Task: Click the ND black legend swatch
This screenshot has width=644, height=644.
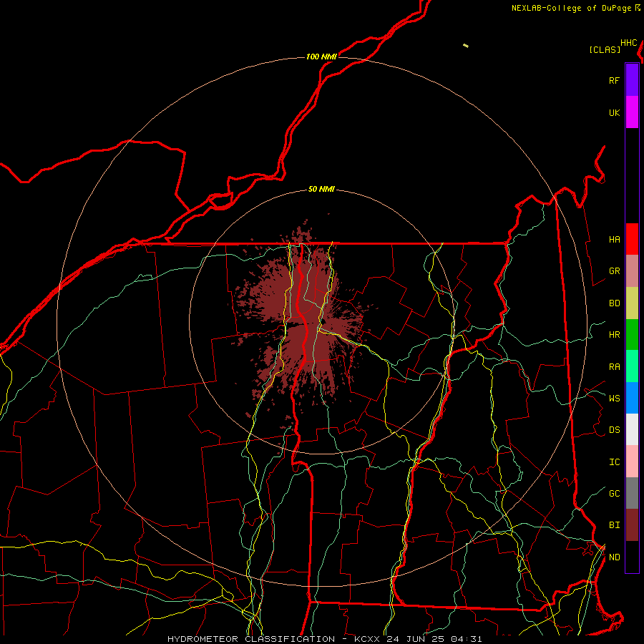Action: pos(632,557)
